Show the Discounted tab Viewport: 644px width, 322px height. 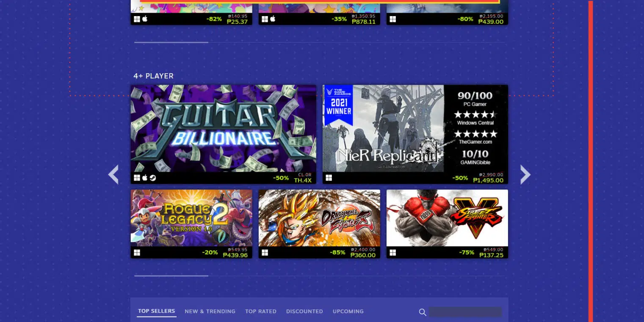[304, 311]
